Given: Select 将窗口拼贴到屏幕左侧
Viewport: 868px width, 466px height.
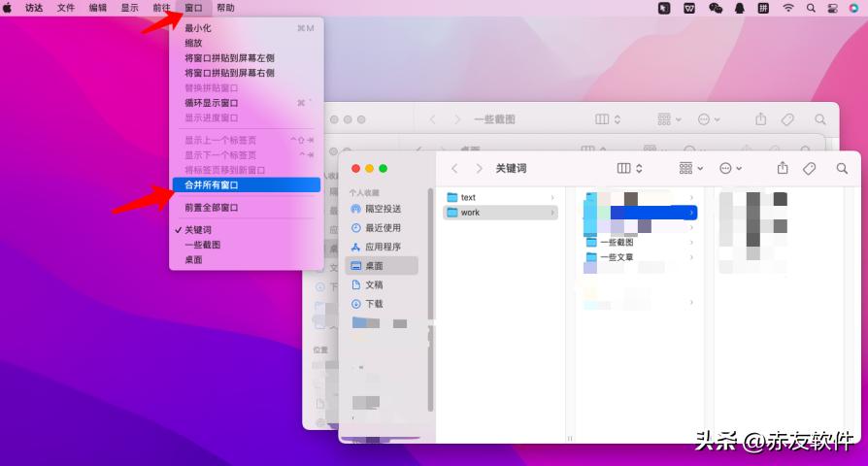Looking at the screenshot, I should coord(247,58).
